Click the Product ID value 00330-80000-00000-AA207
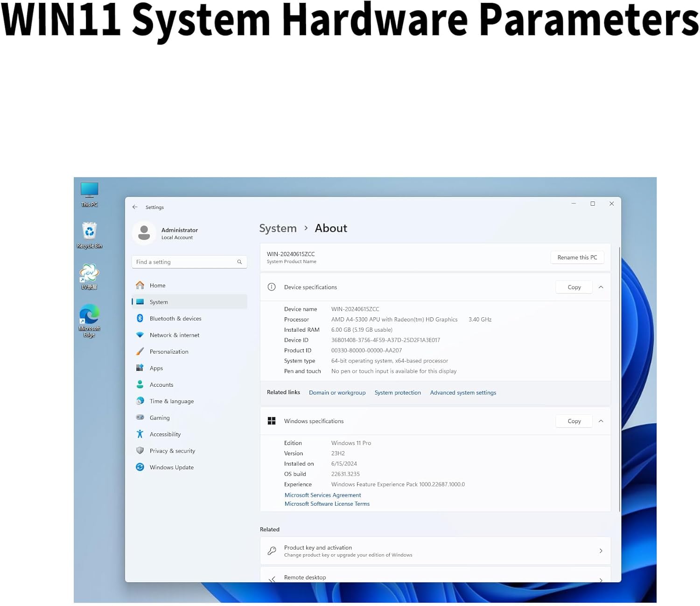The width and height of the screenshot is (700, 606). (x=366, y=350)
